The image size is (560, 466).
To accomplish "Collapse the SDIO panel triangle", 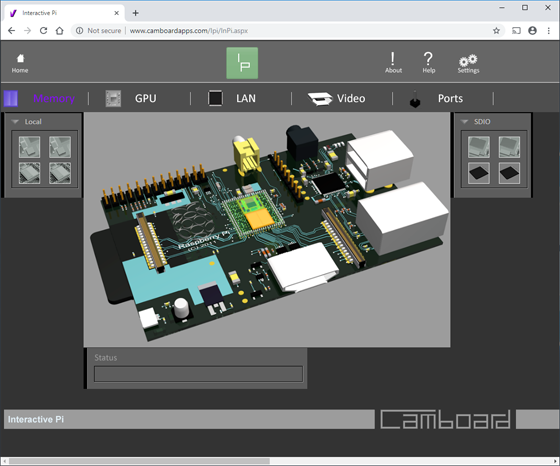I will click(464, 122).
